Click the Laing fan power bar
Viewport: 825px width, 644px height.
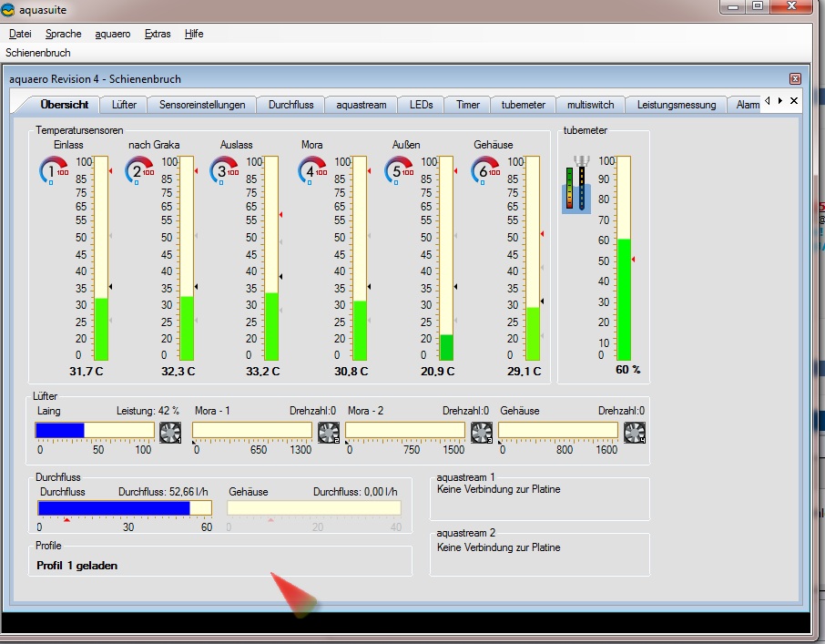coord(95,430)
